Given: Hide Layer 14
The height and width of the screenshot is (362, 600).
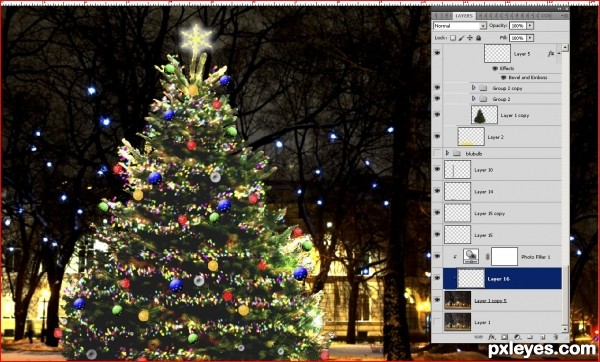Looking at the screenshot, I should (x=437, y=191).
